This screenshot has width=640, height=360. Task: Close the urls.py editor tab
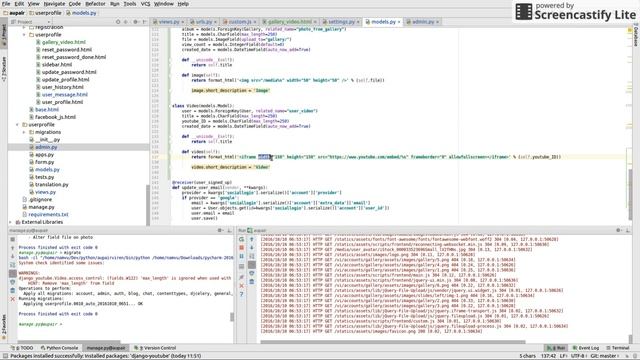[x=215, y=22]
